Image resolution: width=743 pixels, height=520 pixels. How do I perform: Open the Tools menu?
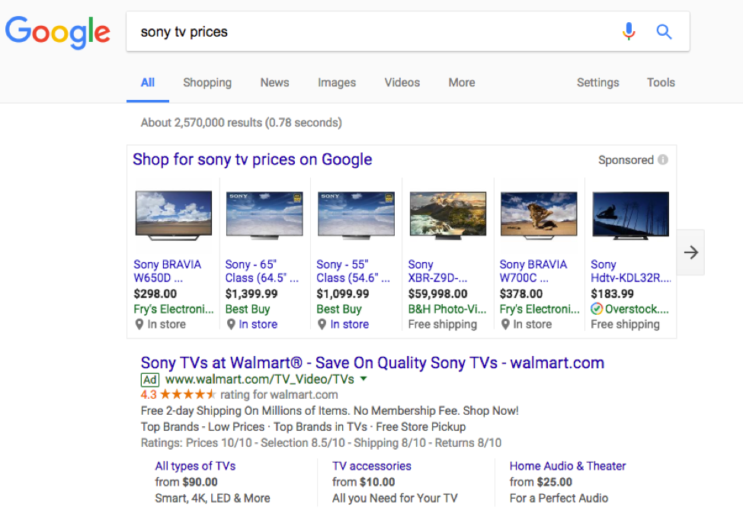coord(661,82)
